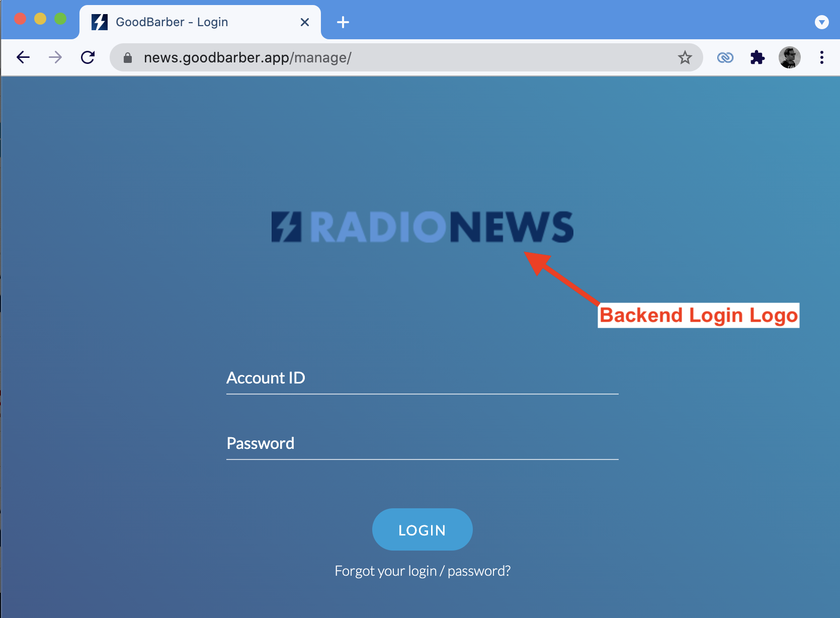Image resolution: width=840 pixels, height=618 pixels.
Task: Click the LOGIN button
Action: [423, 529]
